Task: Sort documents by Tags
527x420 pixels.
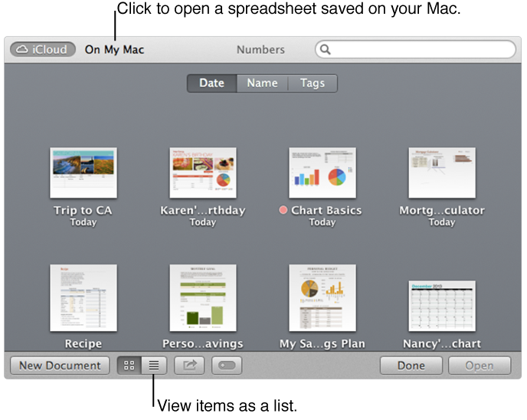Action: coord(313,83)
